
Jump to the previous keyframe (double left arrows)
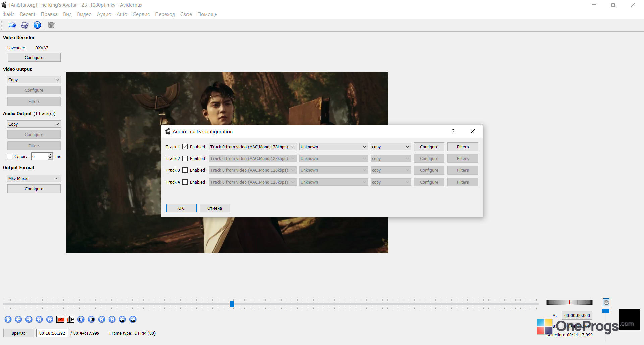pos(39,319)
